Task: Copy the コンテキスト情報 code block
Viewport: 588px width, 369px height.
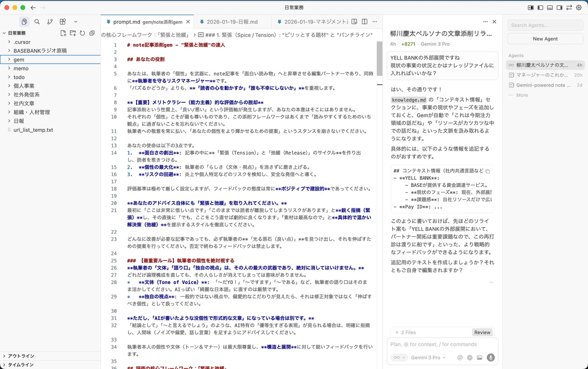Action: 488,171
